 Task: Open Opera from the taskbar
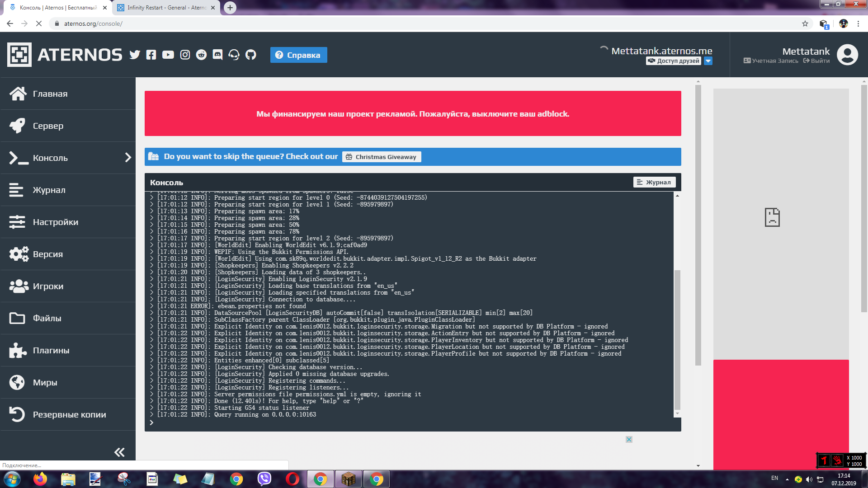(292, 479)
